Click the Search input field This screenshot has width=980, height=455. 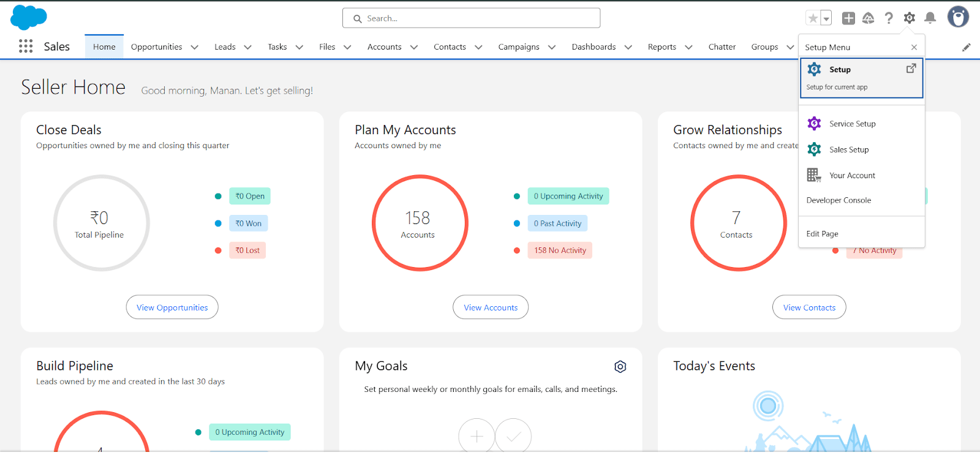pyautogui.click(x=471, y=18)
